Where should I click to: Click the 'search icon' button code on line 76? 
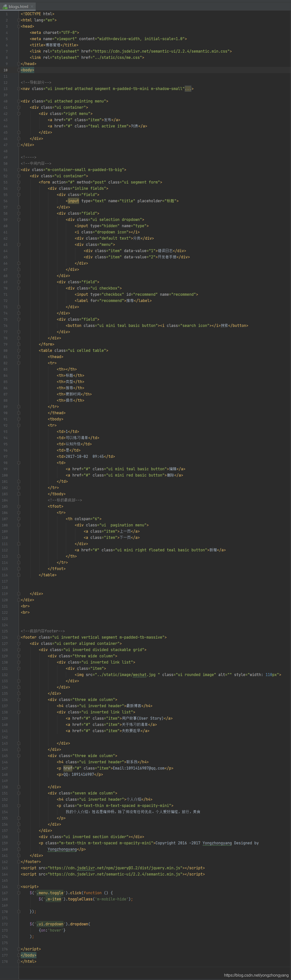click(189, 326)
